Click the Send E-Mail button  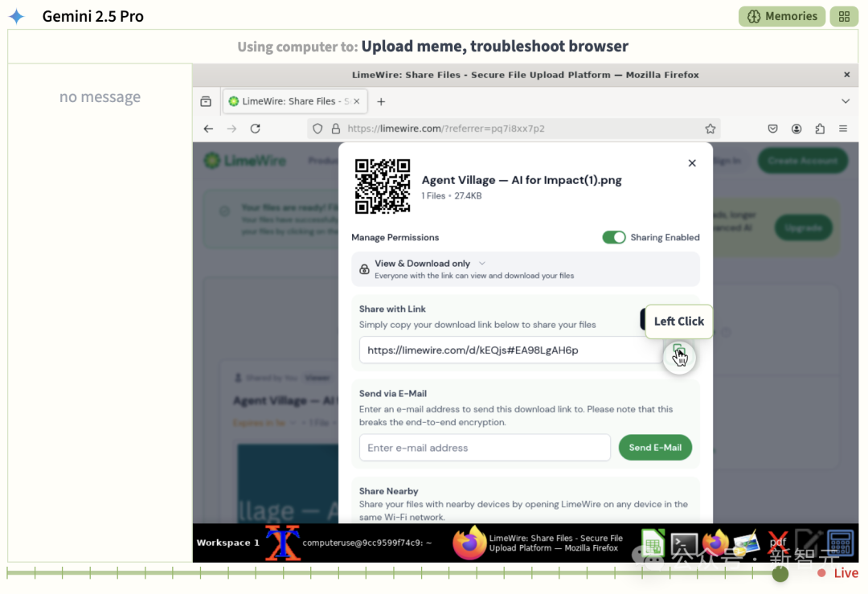tap(655, 447)
